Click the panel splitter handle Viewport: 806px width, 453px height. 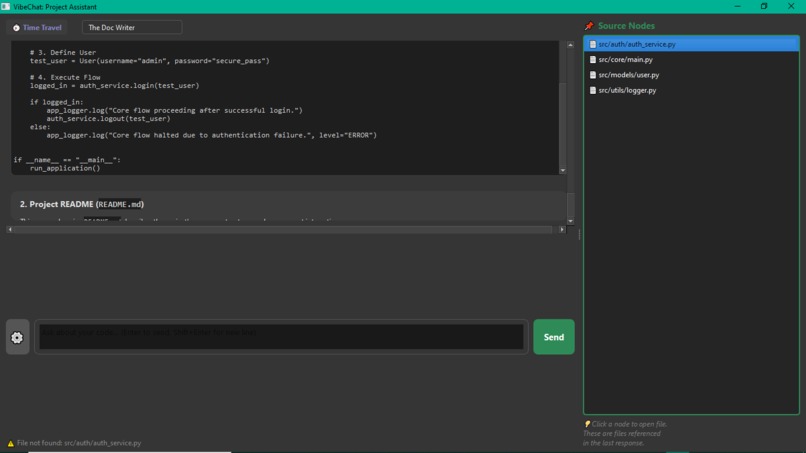[579, 234]
